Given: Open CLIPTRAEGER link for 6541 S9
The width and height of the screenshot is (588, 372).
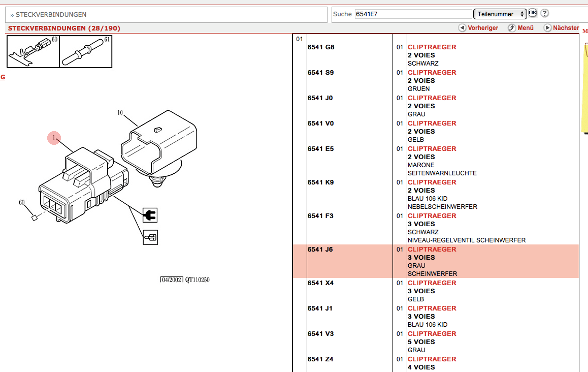Looking at the screenshot, I should click(432, 73).
